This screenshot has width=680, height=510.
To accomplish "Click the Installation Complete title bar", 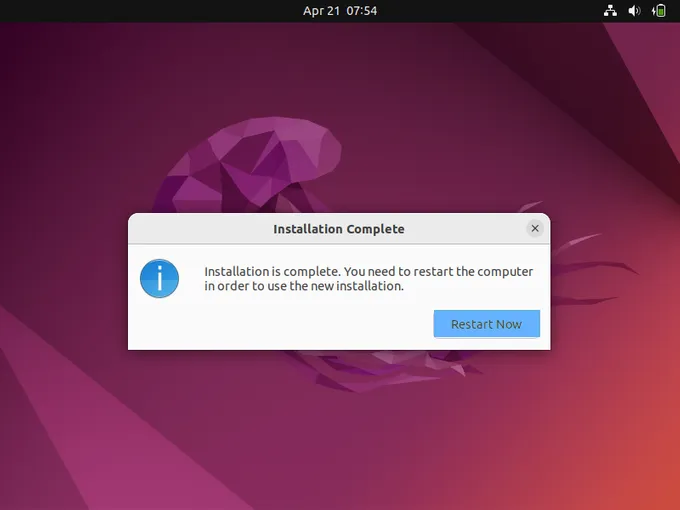I will pyautogui.click(x=339, y=229).
